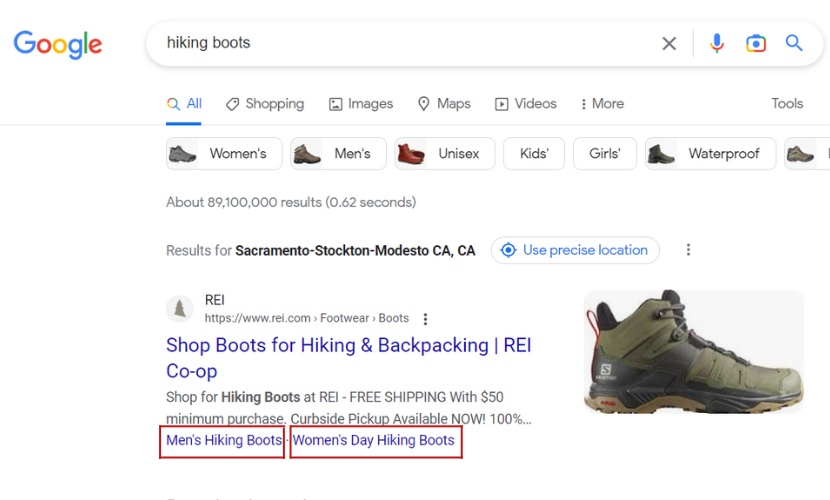Image resolution: width=830 pixels, height=500 pixels.
Task: Click the Google logo
Action: click(x=58, y=44)
